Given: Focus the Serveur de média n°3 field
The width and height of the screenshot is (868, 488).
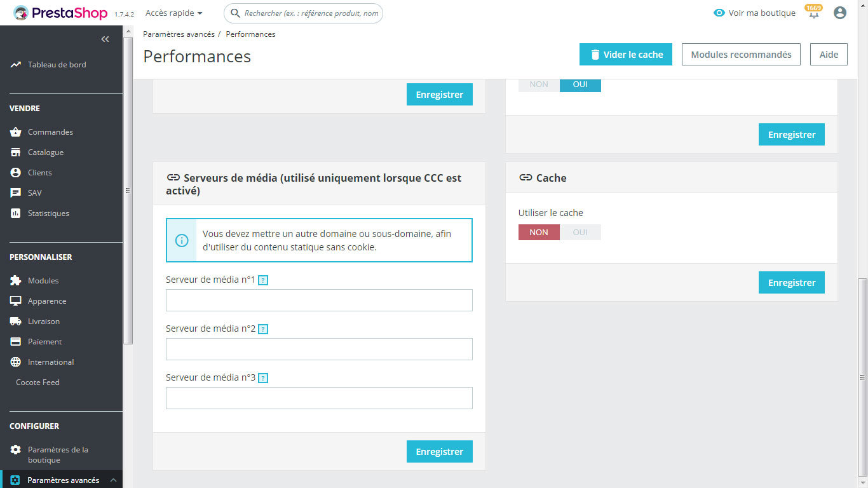Looking at the screenshot, I should [x=319, y=398].
